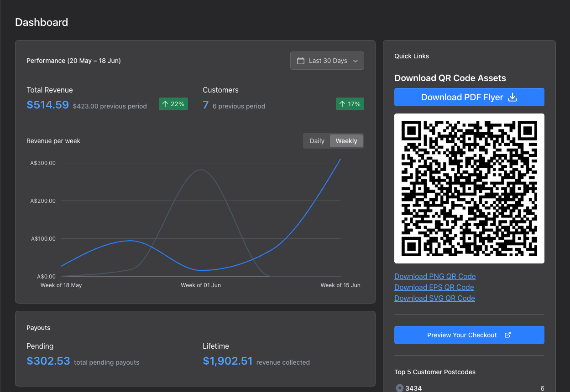Click the Quick Links heading
The image size is (570, 392).
coord(412,56)
